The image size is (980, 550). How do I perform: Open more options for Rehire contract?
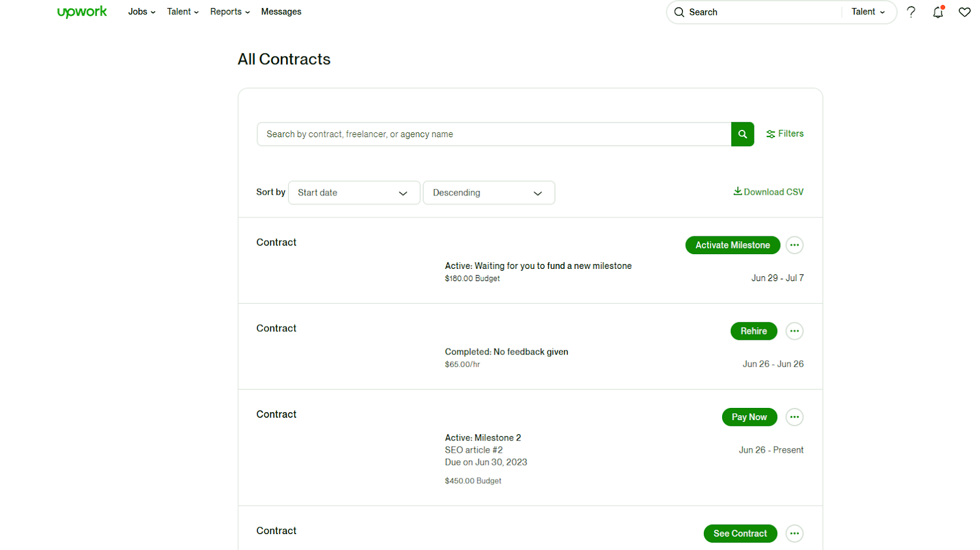point(794,331)
